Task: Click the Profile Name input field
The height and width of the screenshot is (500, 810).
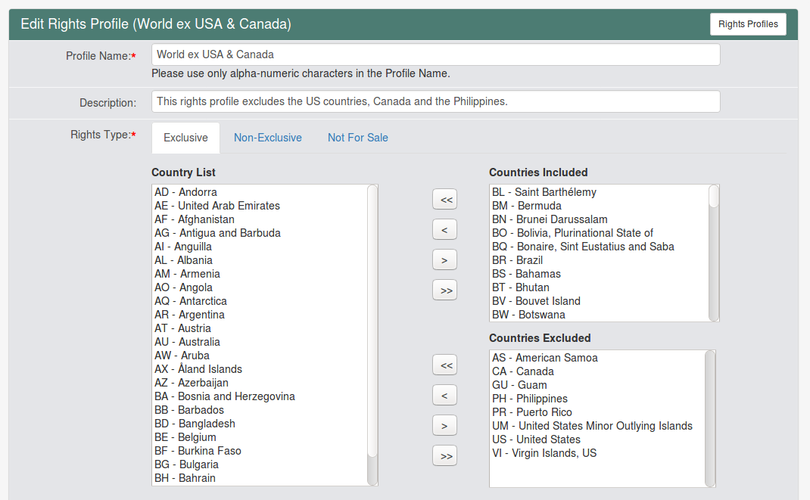Action: (x=435, y=55)
